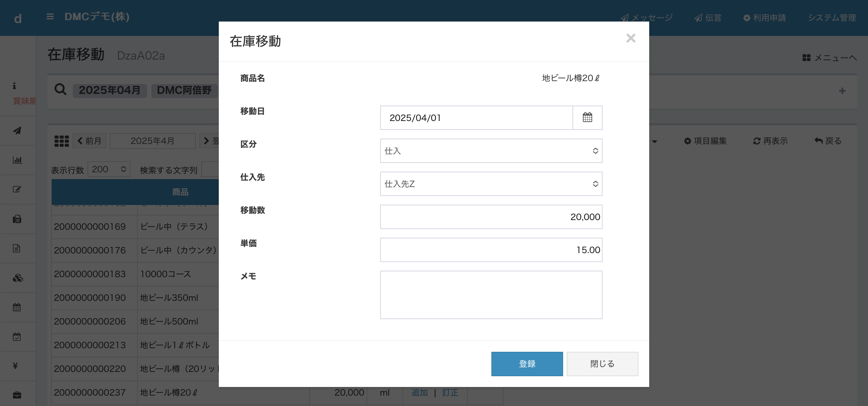Expand the 仕入先 dropdown showing 仕入先Z
868x406 pixels.
click(x=491, y=184)
